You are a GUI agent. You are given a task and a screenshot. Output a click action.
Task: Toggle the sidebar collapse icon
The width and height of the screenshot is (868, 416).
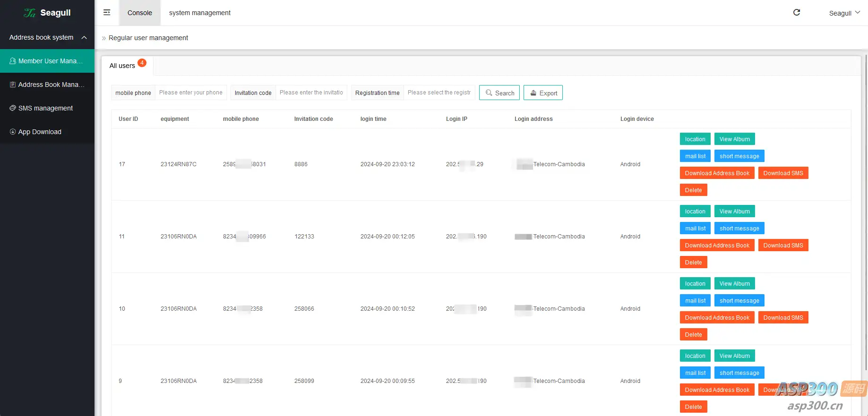point(107,12)
